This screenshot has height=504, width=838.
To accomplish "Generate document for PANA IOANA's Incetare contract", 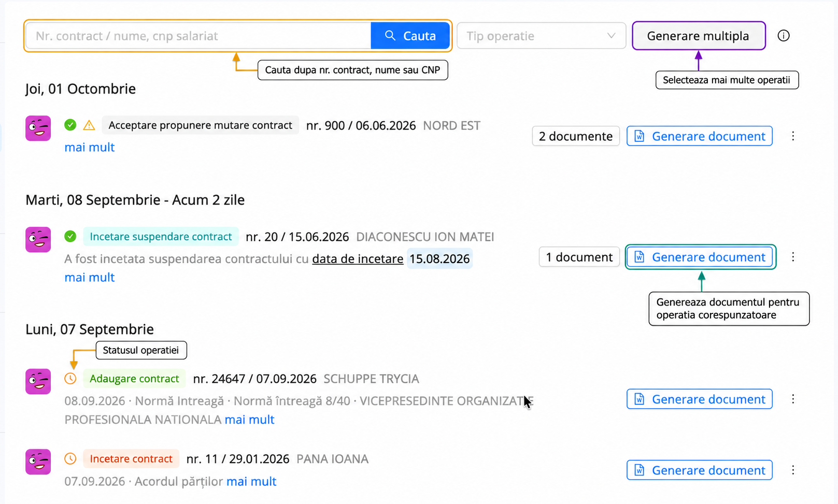I will 700,470.
